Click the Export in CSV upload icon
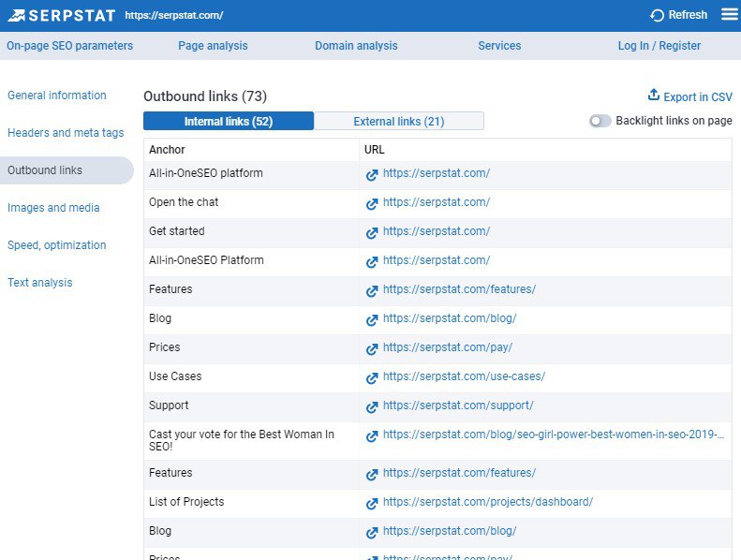Screen dimensions: 741x560 click(654, 95)
